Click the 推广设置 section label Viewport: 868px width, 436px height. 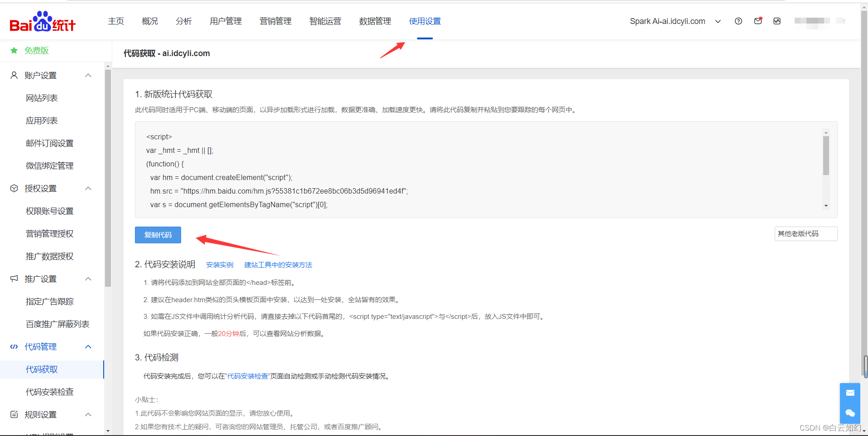coord(41,279)
